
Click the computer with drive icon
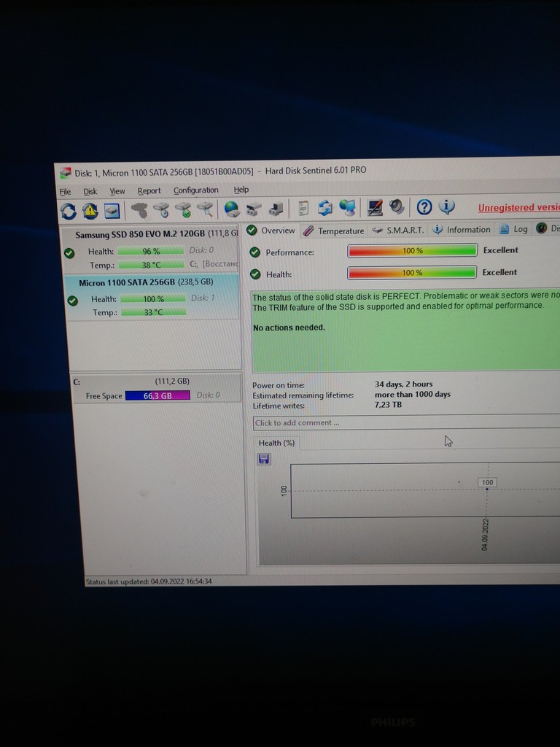point(276,209)
